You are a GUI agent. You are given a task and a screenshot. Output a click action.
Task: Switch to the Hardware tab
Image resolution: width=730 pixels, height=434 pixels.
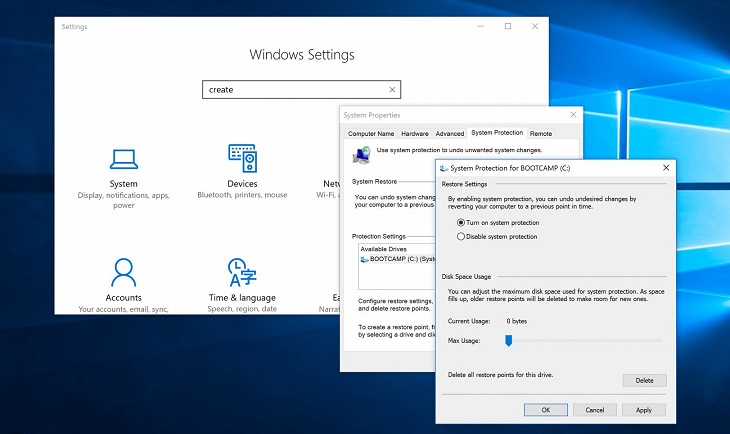click(x=415, y=134)
